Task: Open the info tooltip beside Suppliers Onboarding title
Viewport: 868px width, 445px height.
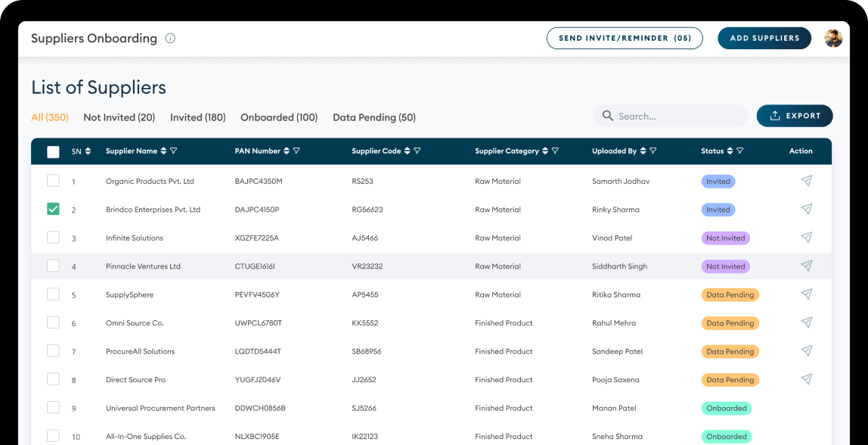Action: point(170,38)
